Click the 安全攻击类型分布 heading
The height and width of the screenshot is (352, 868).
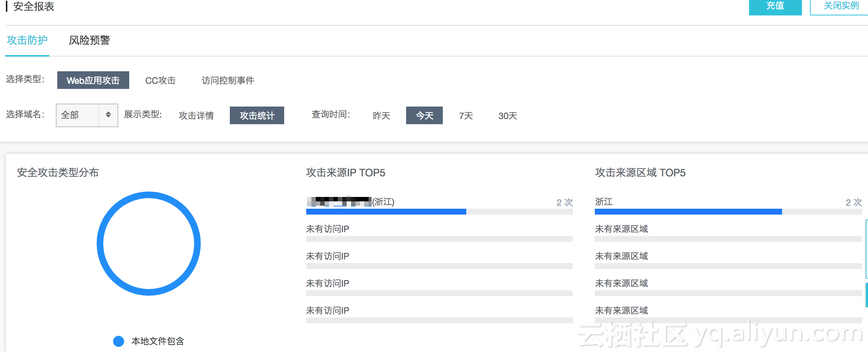pyautogui.click(x=58, y=173)
